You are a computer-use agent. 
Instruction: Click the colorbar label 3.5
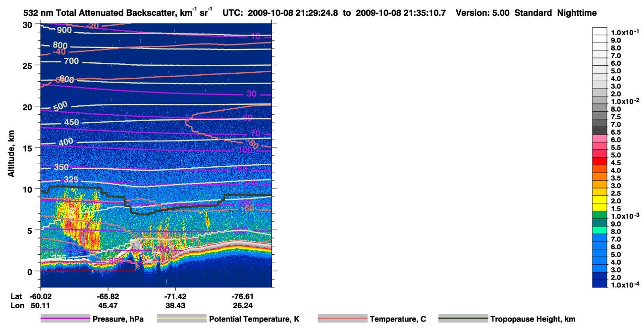616,178
